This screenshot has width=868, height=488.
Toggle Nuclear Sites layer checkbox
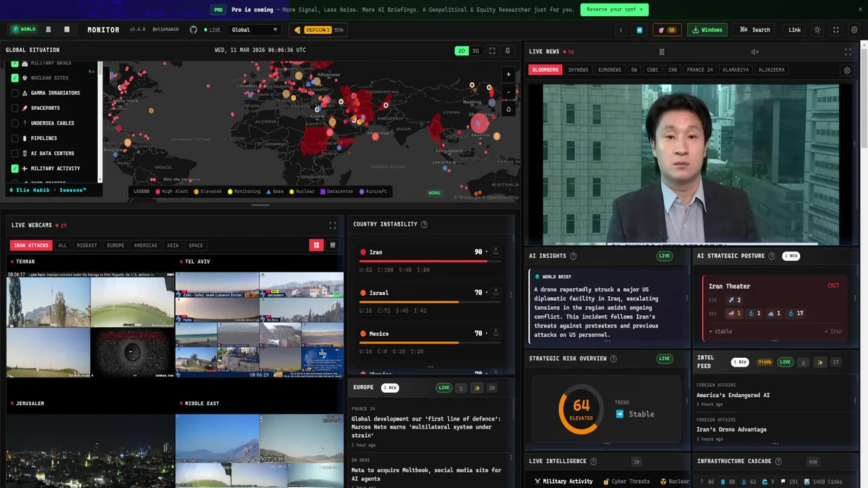[15, 78]
